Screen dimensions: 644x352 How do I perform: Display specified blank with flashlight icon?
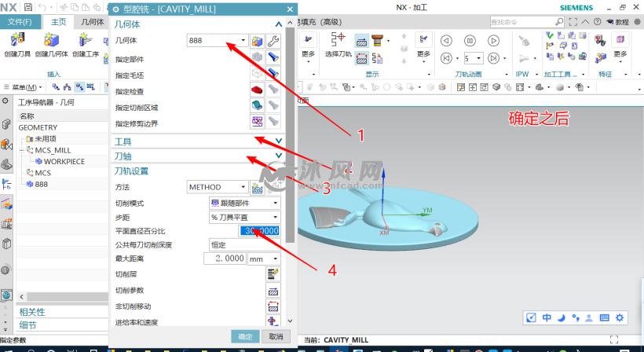[x=273, y=73]
